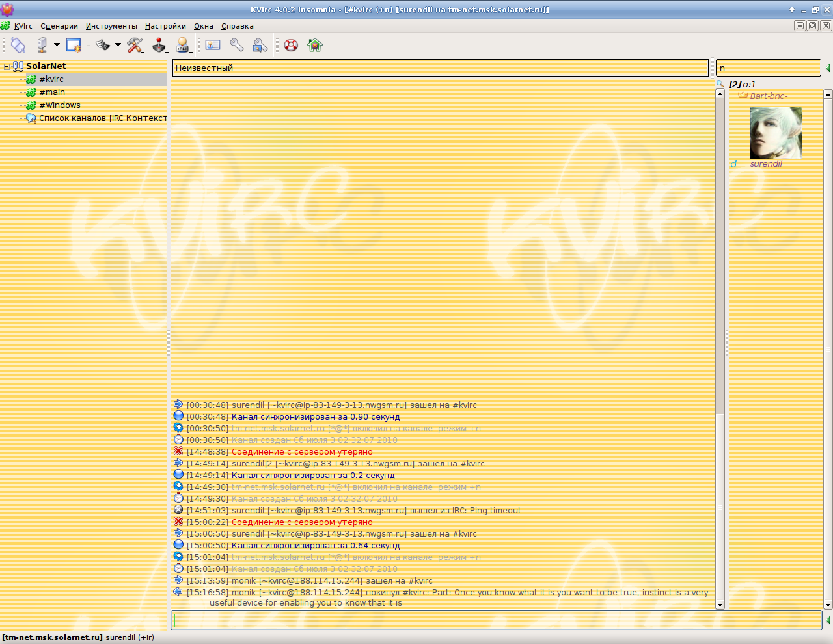Open the hammer and screwdriver tools icon
833x644 pixels.
point(135,45)
